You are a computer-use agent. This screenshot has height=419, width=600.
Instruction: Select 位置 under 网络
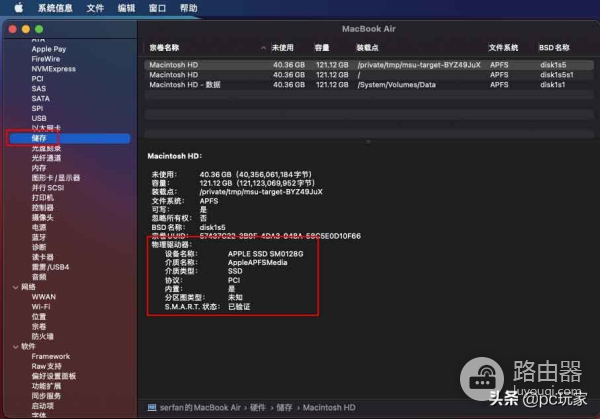click(39, 317)
